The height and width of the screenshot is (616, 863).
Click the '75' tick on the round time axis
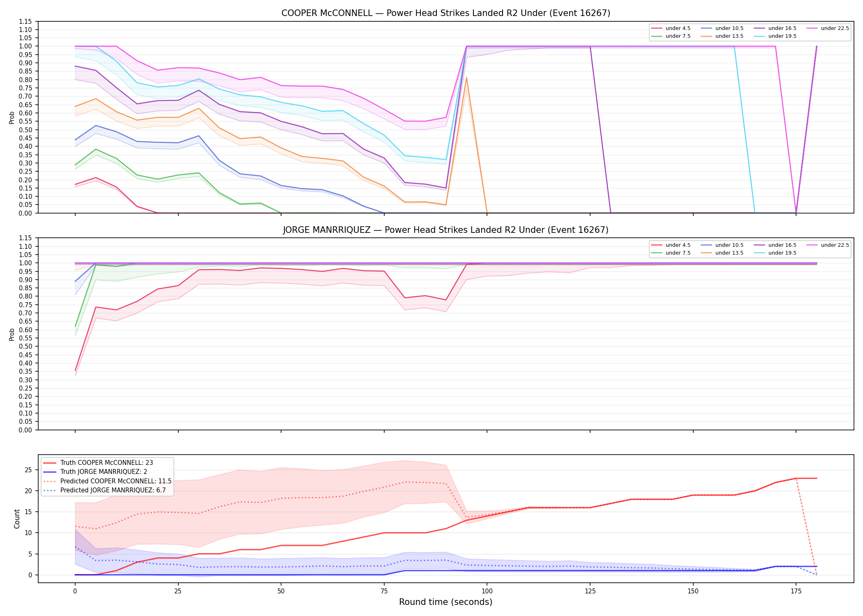384,591
